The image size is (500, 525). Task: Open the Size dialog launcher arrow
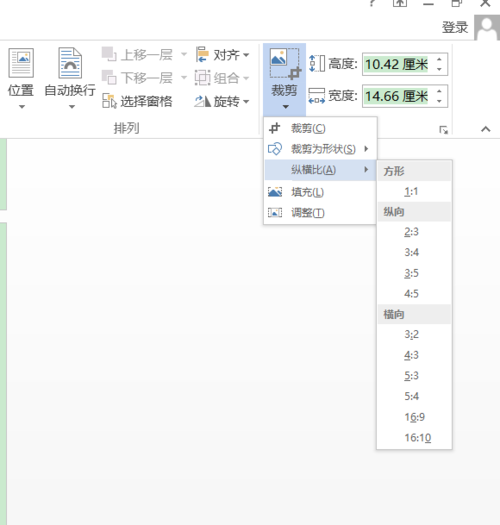coord(443,130)
